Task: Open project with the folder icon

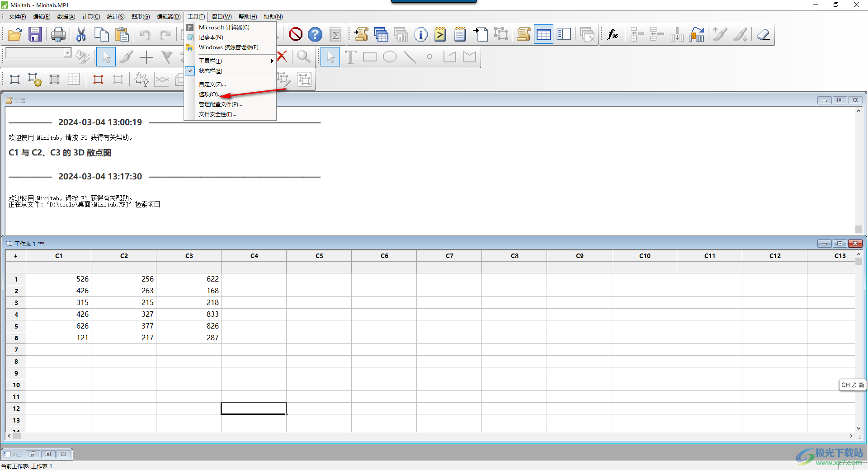Action: coord(15,34)
